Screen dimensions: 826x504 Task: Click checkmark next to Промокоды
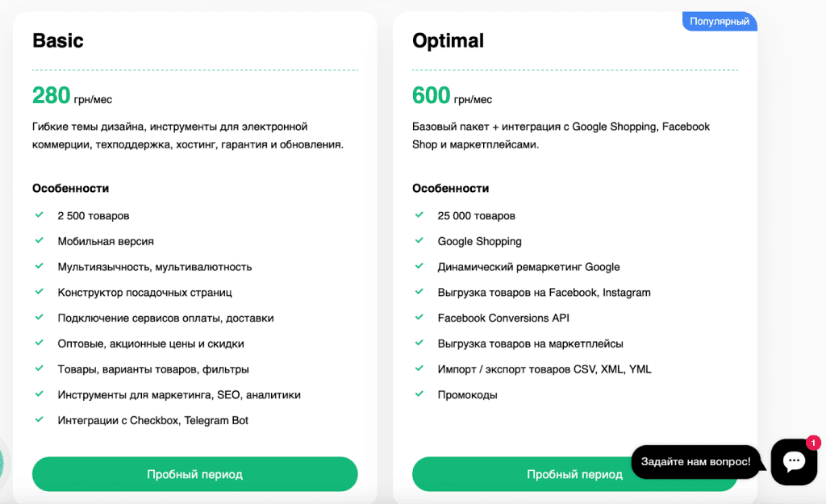pyautogui.click(x=419, y=394)
